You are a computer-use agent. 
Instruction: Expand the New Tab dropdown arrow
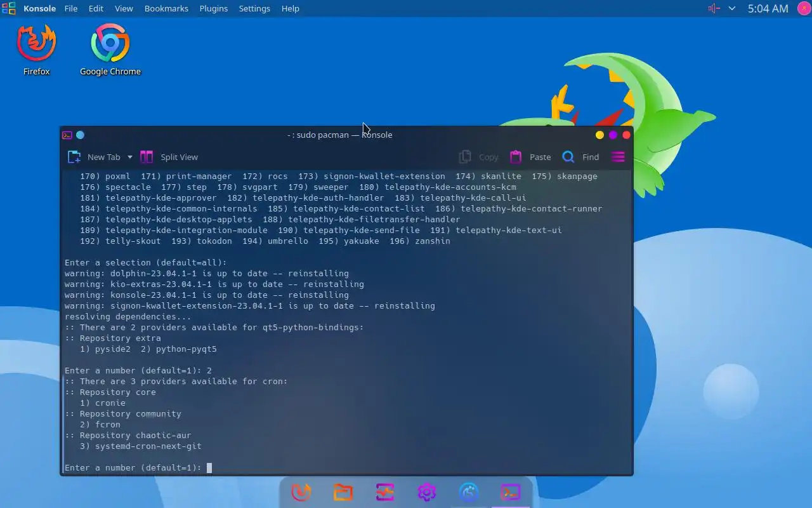tap(130, 157)
